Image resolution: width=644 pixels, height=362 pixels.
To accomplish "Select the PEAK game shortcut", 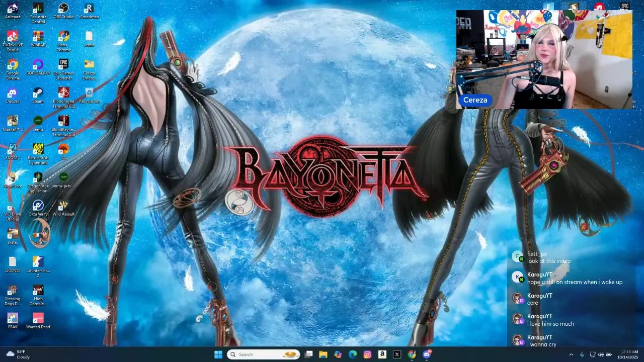I will pos(13,321).
